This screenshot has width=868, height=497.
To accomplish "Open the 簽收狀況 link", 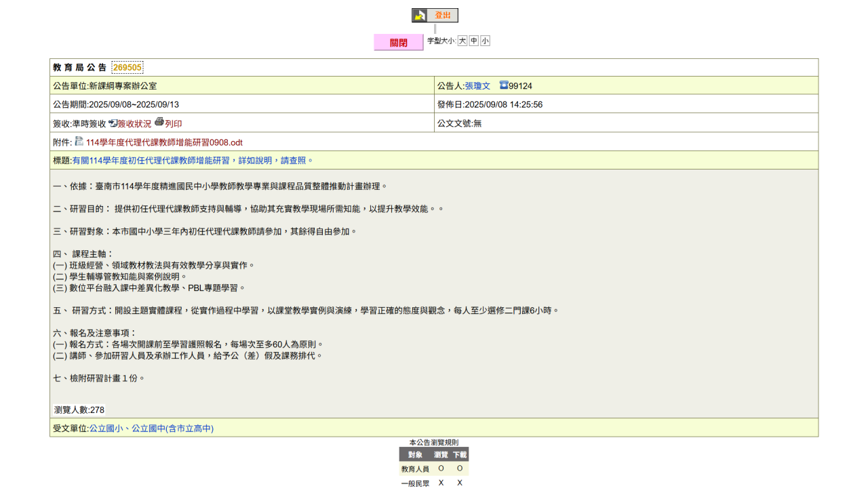I will pos(134,124).
